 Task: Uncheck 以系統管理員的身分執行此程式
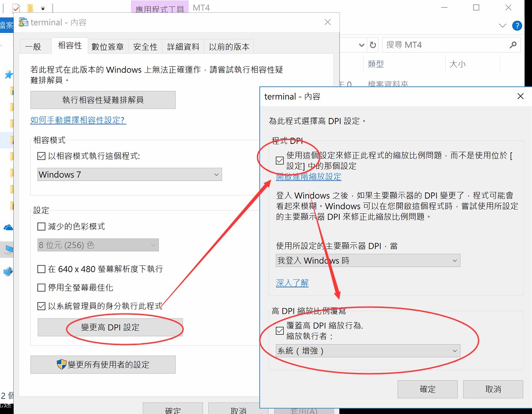coord(42,306)
